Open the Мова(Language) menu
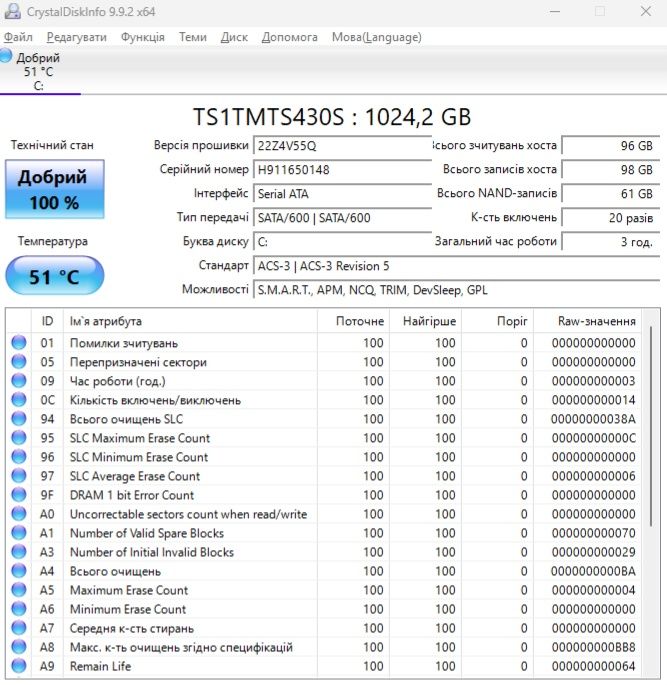The height and width of the screenshot is (685, 667). [377, 37]
